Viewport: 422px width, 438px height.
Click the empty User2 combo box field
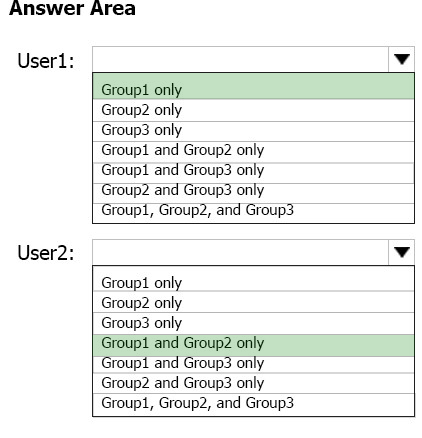[240, 252]
